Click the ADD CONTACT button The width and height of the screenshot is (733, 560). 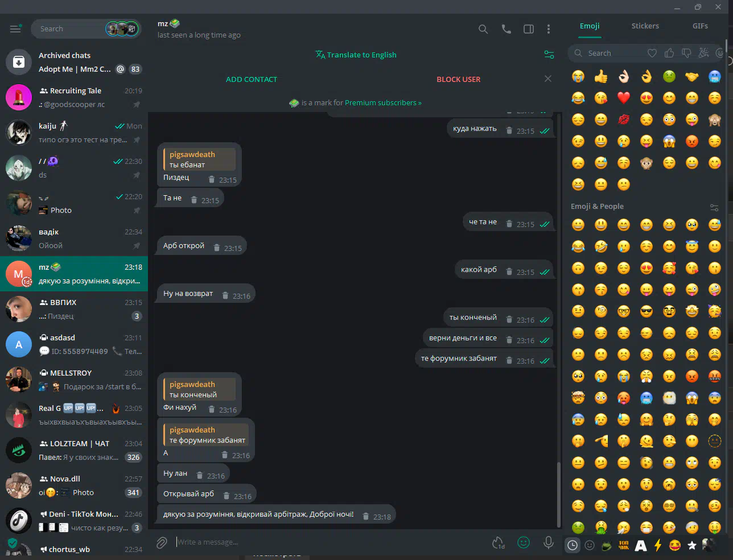[x=252, y=80]
